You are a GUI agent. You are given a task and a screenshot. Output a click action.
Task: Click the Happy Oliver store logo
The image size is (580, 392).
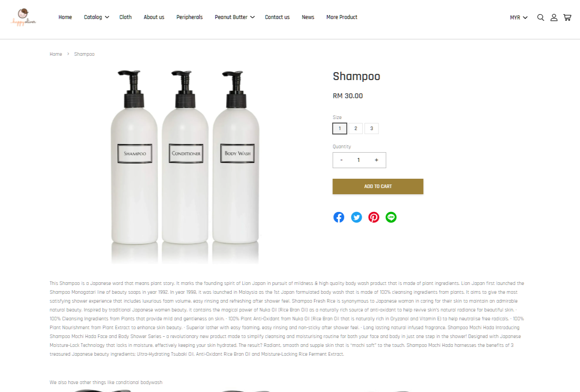pyautogui.click(x=24, y=17)
